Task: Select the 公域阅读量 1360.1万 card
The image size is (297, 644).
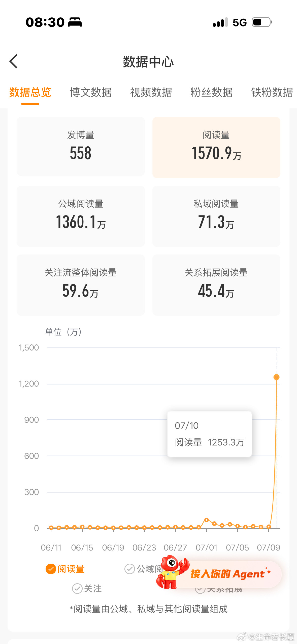Action: click(81, 216)
